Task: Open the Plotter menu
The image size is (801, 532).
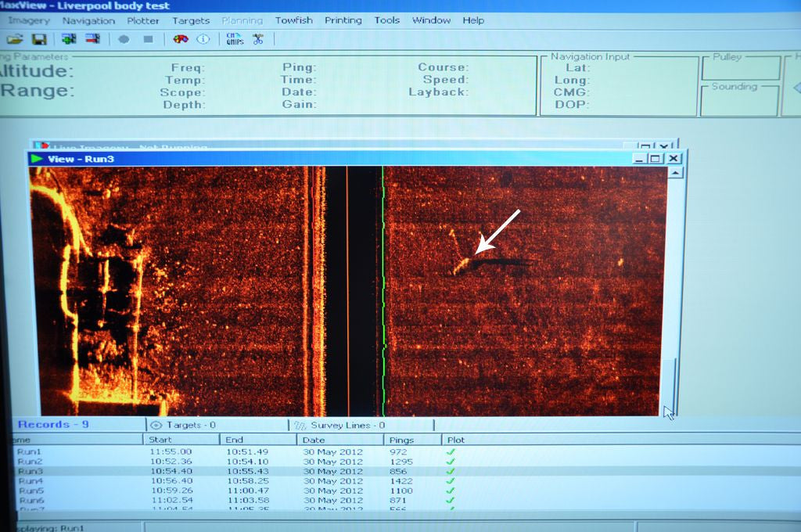Action: [x=143, y=20]
